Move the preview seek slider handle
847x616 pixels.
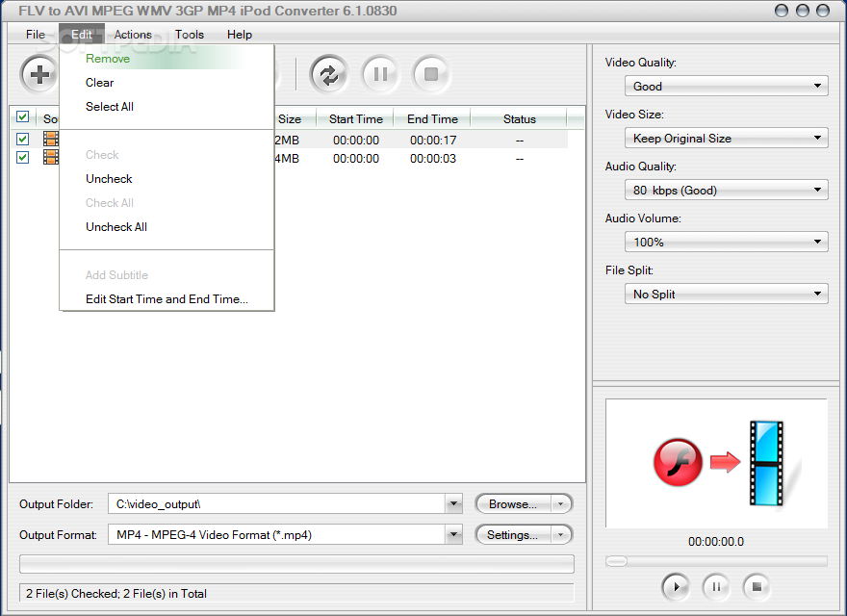616,561
